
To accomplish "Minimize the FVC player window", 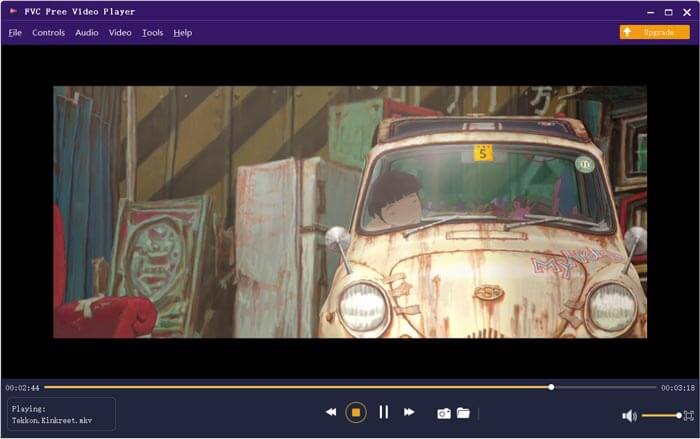I will coord(650,13).
